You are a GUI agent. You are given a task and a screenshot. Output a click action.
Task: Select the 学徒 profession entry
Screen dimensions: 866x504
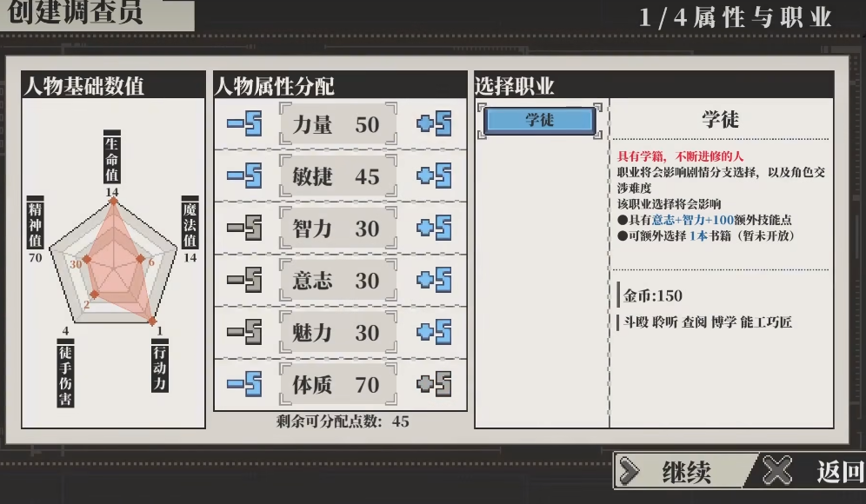pos(540,120)
